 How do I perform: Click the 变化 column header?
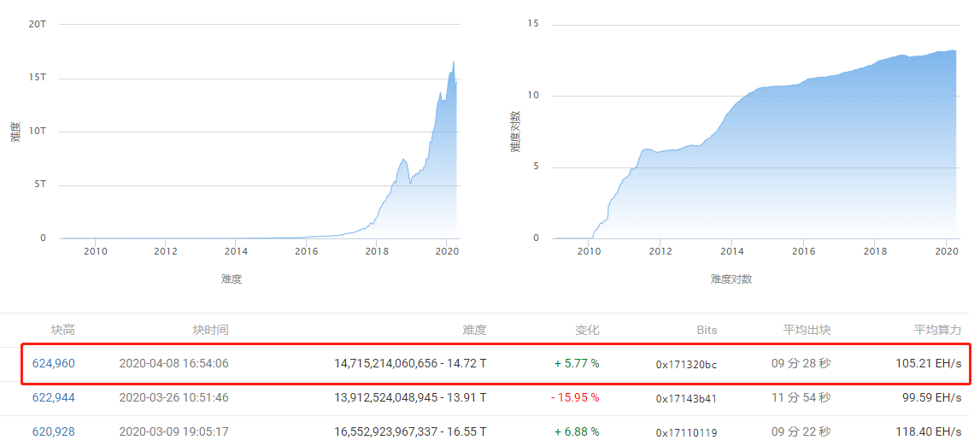coord(588,330)
